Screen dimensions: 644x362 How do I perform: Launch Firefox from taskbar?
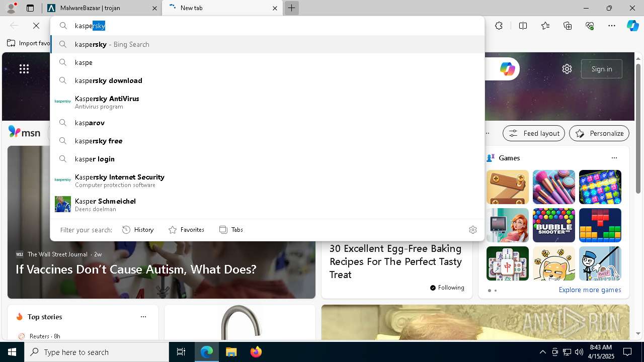pos(256,352)
